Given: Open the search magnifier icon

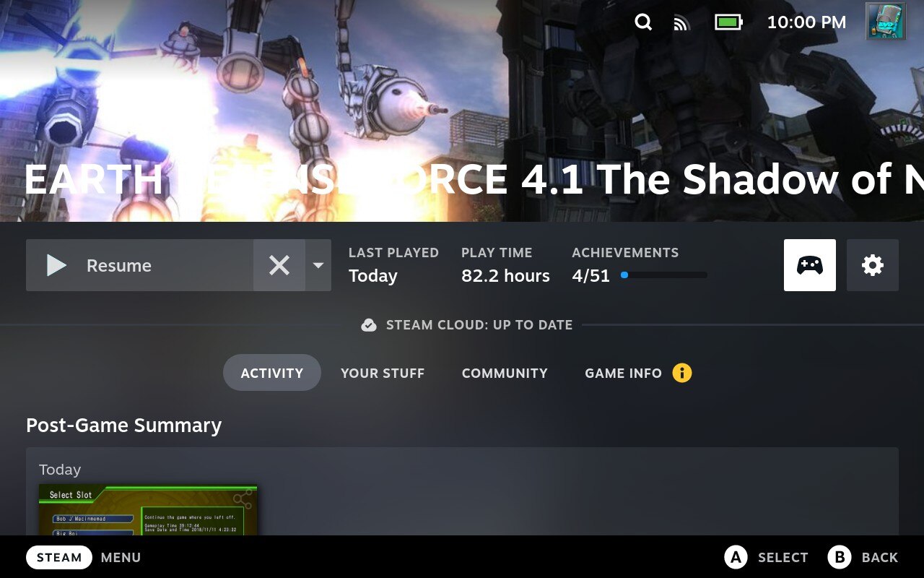Looking at the screenshot, I should [x=643, y=22].
